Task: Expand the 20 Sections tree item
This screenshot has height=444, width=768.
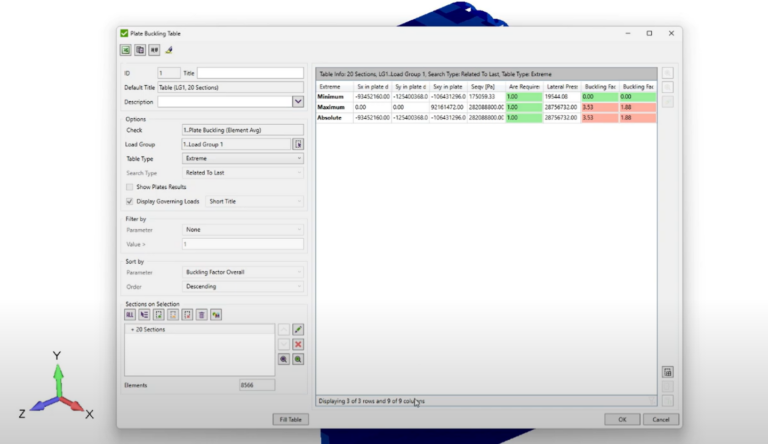Action: [x=132, y=329]
